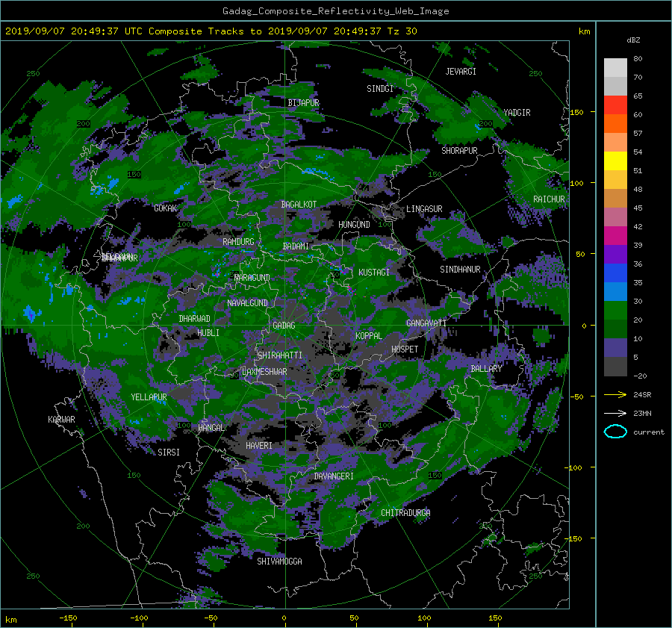Image resolution: width=672 pixels, height=628 pixels.
Task: Click the KOPPAL city label
Action: pos(369,336)
